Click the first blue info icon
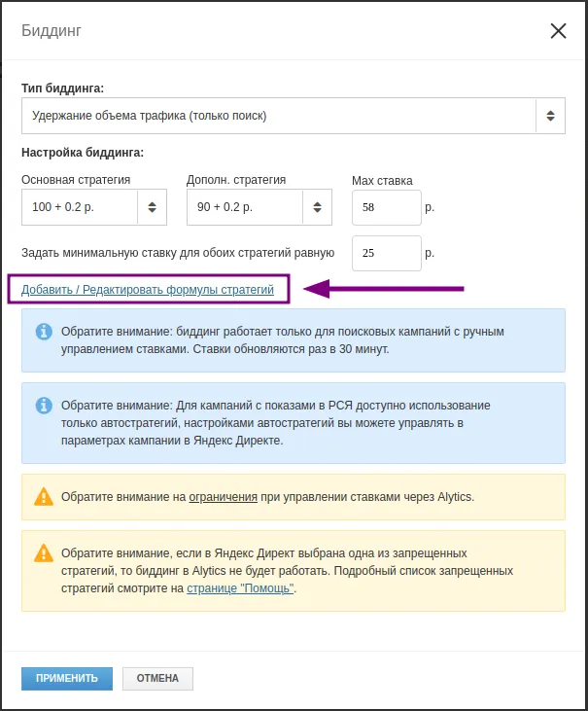 point(44,332)
